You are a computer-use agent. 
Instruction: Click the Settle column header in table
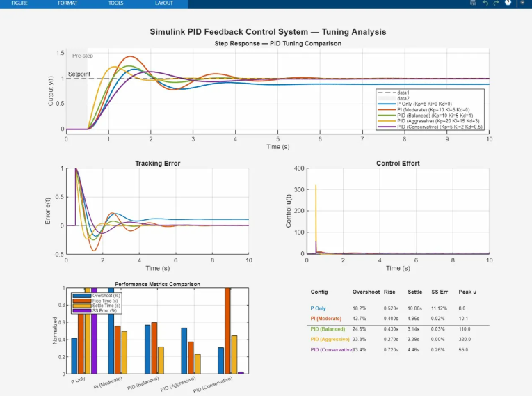(x=414, y=292)
